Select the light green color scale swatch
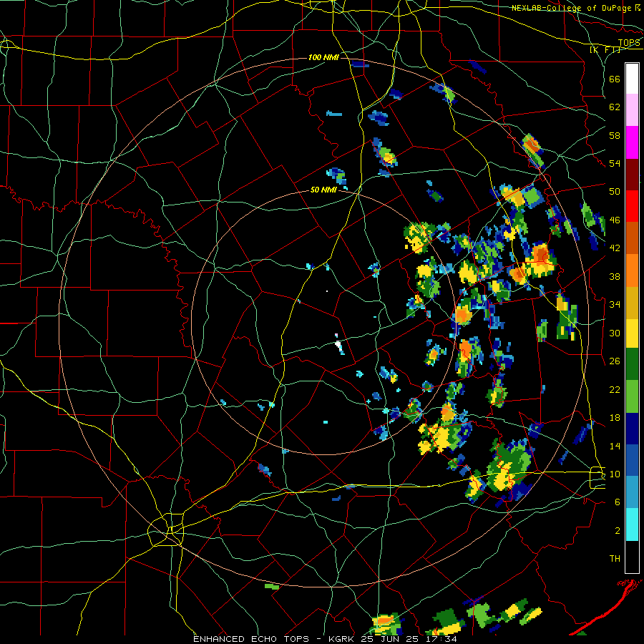The image size is (644, 644). pos(632,396)
